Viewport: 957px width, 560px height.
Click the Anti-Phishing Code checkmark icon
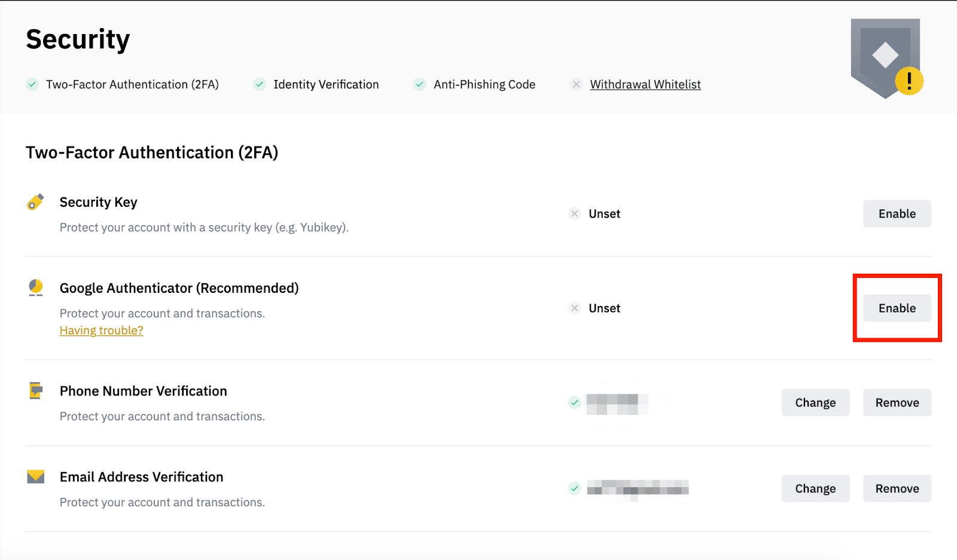pos(420,84)
